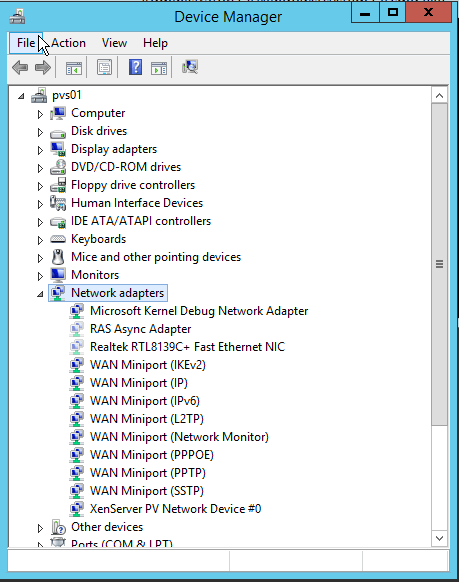Viewport: 459px width, 582px height.
Task: Expand the Disk drives node
Action: [40, 132]
